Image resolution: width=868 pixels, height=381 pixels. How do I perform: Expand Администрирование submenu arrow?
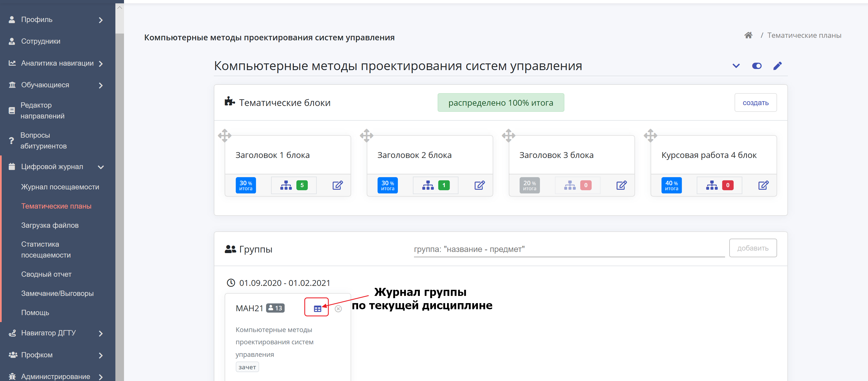point(100,377)
